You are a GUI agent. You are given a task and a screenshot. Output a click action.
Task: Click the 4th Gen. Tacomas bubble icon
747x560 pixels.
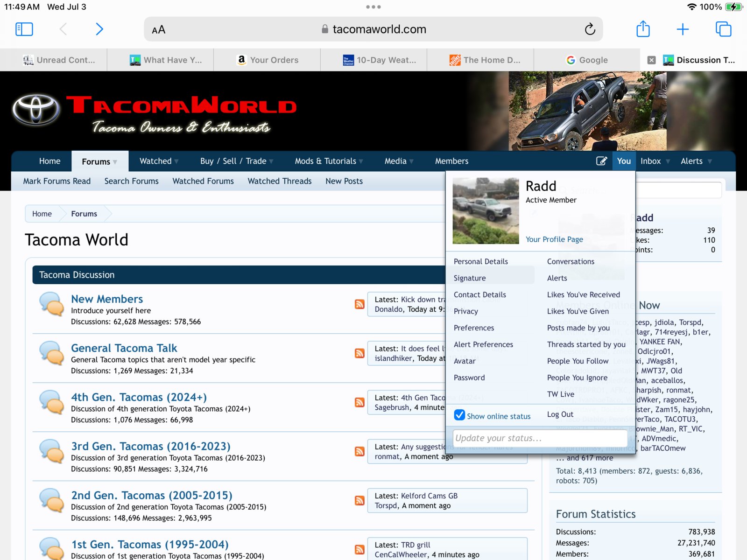51,402
